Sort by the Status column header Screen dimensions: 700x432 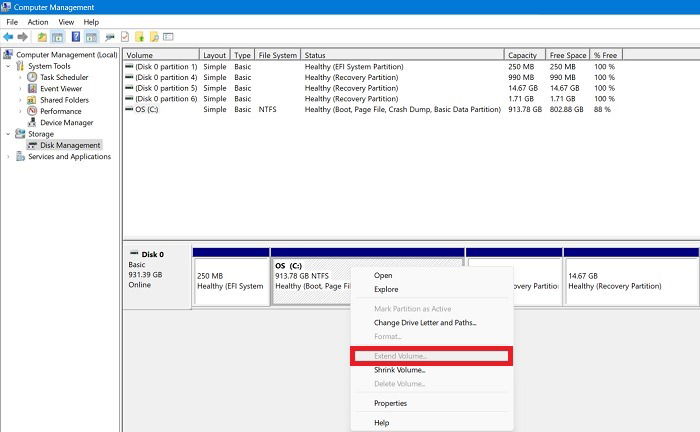(x=403, y=55)
